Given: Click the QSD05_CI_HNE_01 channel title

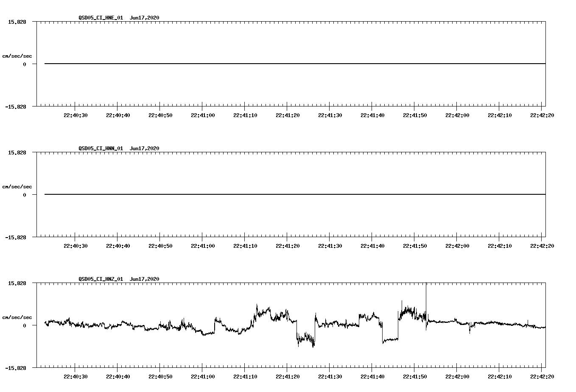Looking at the screenshot, I should pyautogui.click(x=101, y=18).
